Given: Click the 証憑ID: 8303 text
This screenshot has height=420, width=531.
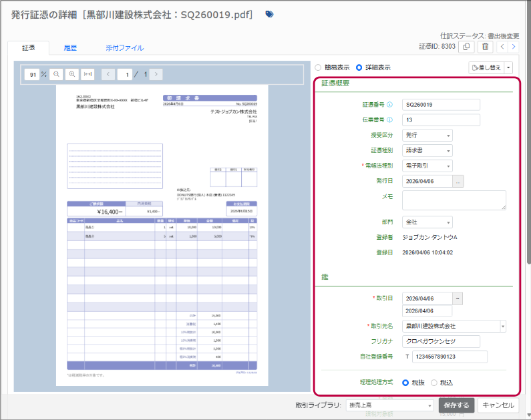Looking at the screenshot, I should 437,46.
